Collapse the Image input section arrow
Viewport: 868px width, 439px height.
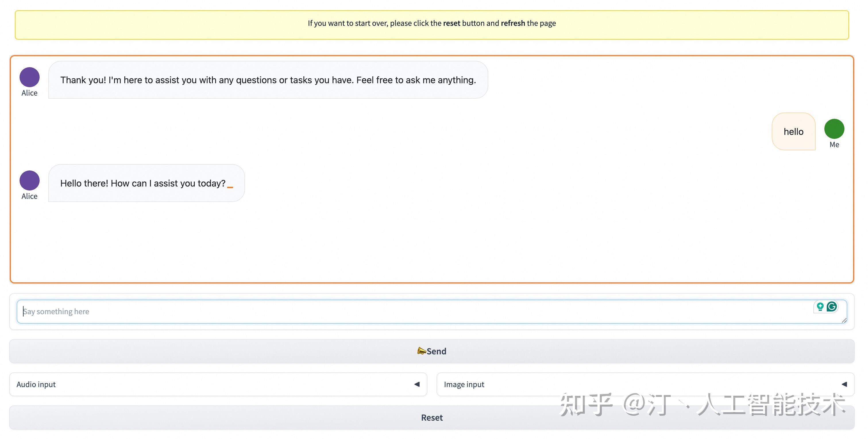pos(844,384)
